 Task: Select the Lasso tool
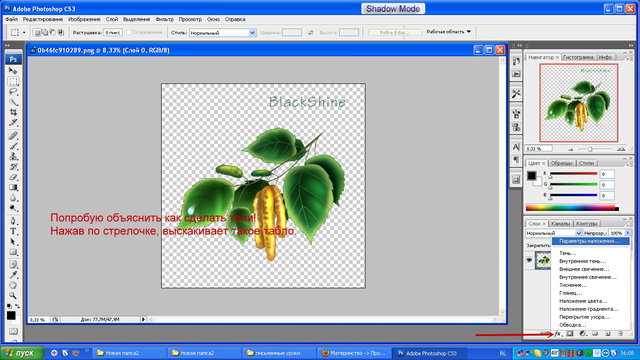point(13,91)
